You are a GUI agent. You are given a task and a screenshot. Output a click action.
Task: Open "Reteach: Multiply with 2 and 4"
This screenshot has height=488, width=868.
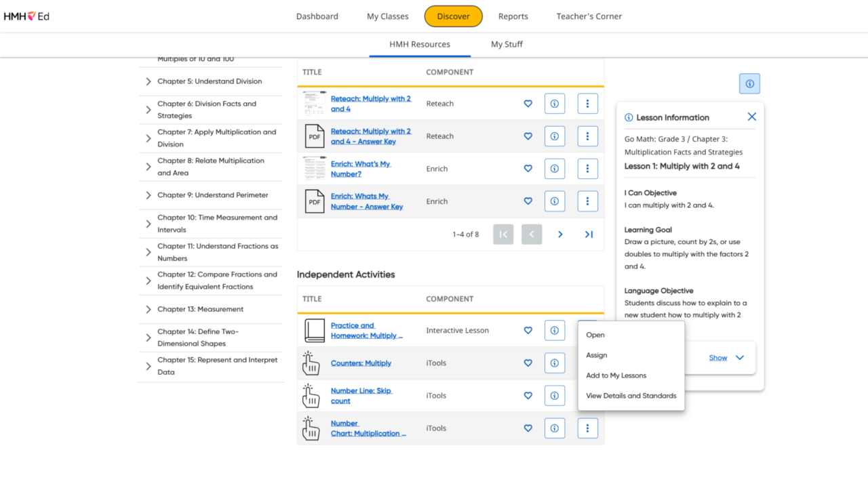coord(371,103)
